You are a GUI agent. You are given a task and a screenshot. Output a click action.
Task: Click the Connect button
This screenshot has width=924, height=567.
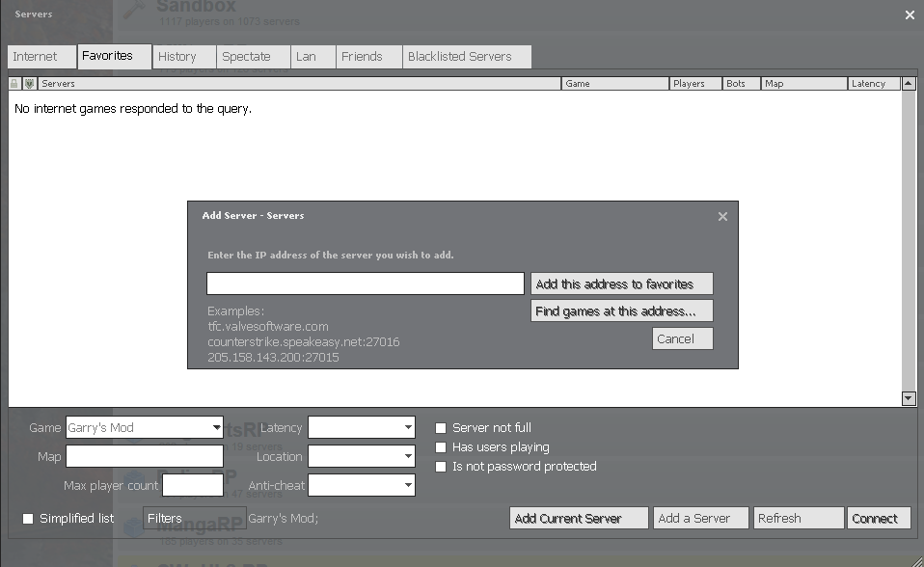pos(879,518)
